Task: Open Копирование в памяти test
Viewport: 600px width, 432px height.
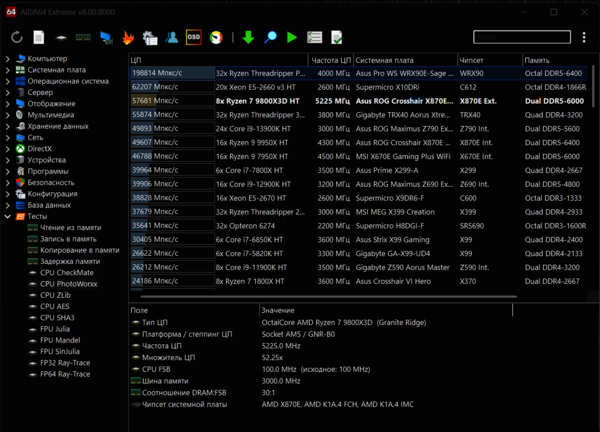Action: coord(80,250)
